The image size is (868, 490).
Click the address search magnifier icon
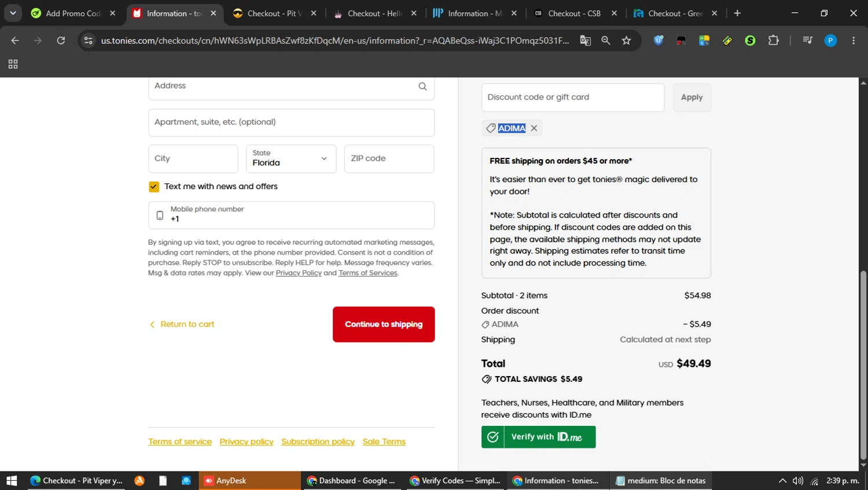coord(422,86)
